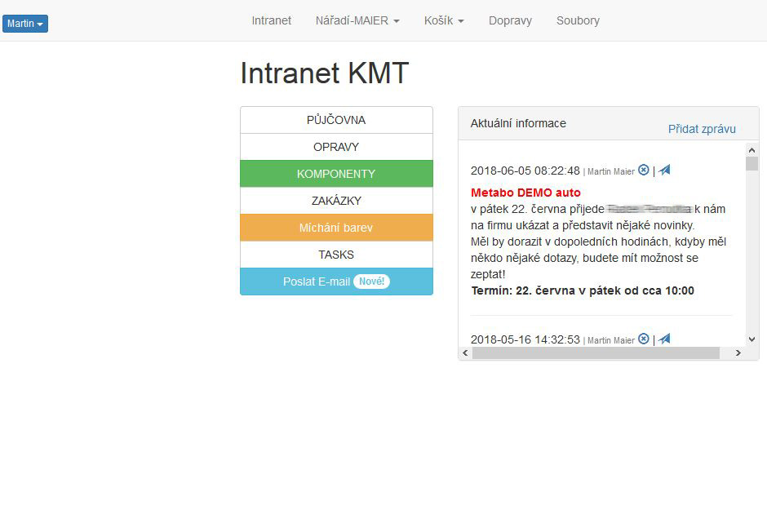Click the vertical scrollbar thumb in news panel
The width and height of the screenshot is (767, 532).
(751, 163)
